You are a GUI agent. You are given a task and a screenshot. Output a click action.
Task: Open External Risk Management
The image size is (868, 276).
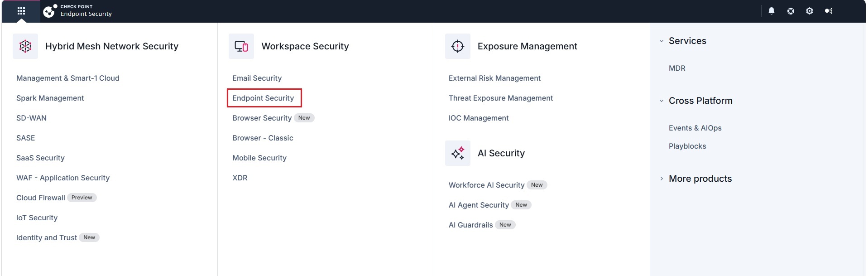point(494,78)
